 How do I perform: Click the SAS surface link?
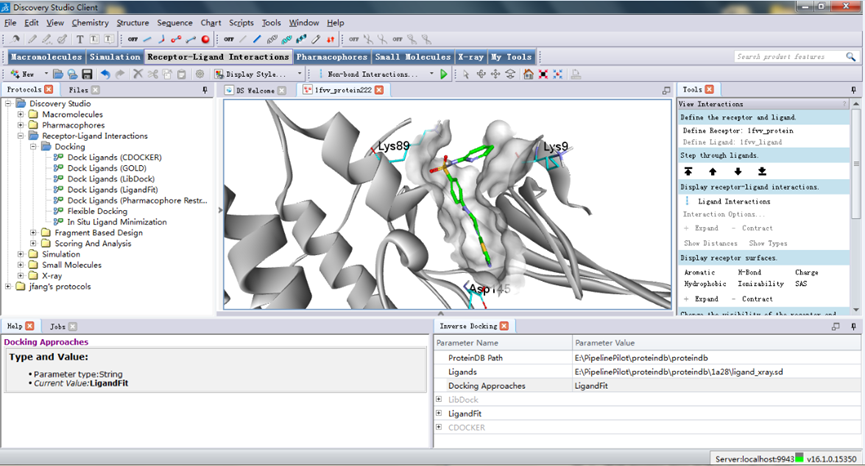(x=800, y=283)
